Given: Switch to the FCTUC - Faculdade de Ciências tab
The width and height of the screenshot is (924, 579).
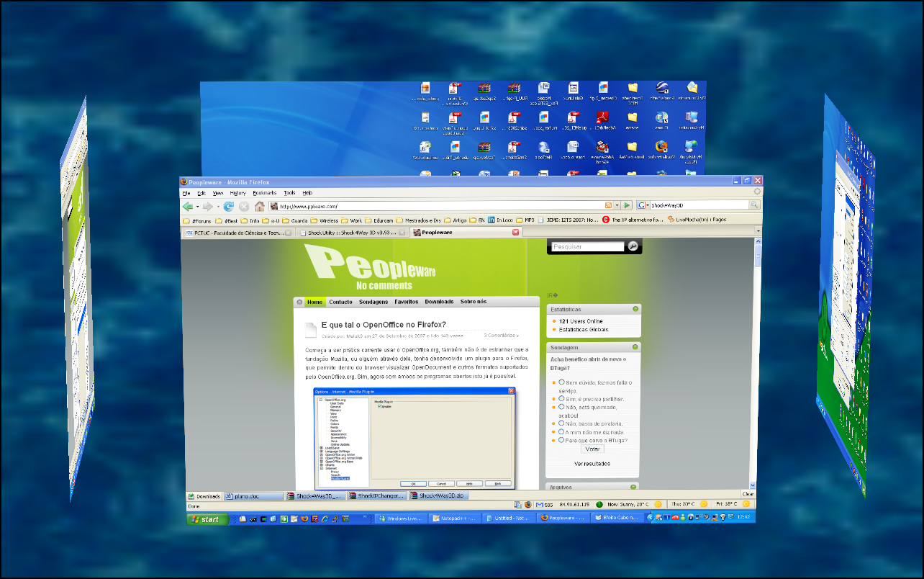Looking at the screenshot, I should pos(239,233).
